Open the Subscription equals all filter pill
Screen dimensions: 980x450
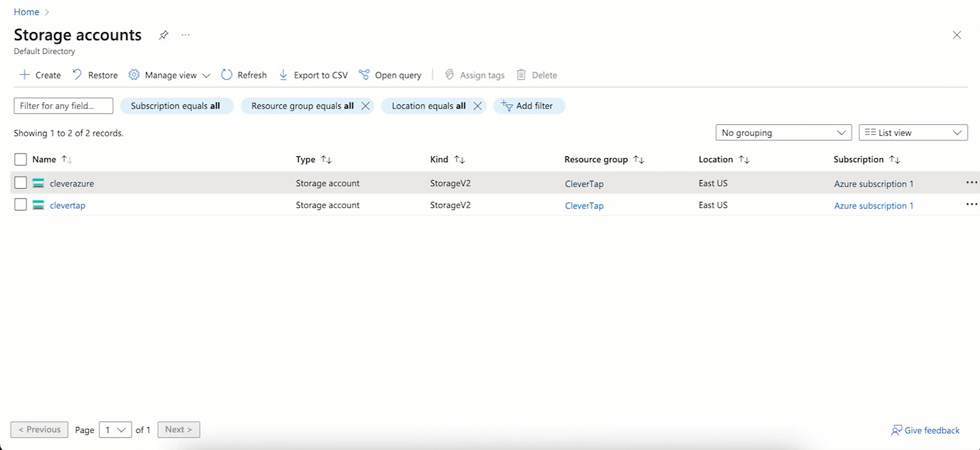pyautogui.click(x=177, y=106)
